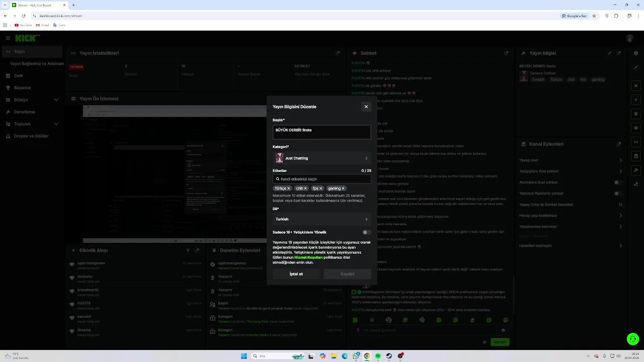
Task: Pop out the Kanal Eylemleri panel
Action: point(619,144)
